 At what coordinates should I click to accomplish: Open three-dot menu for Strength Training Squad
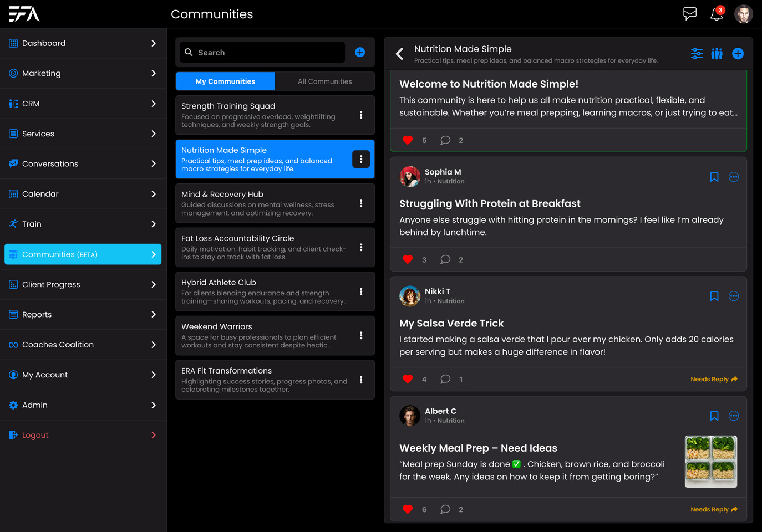click(361, 115)
